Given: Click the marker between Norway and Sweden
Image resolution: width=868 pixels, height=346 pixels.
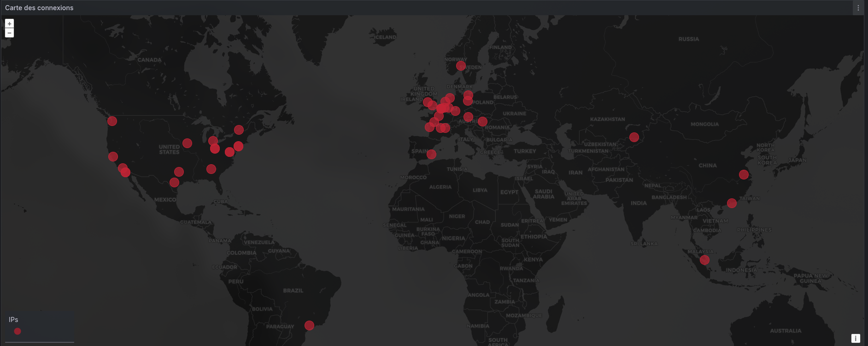Looking at the screenshot, I should (461, 66).
